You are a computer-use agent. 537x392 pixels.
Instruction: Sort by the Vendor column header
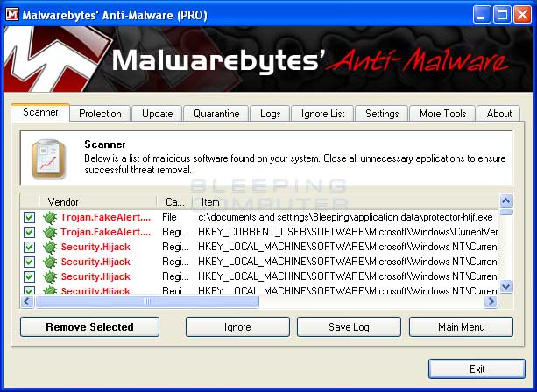point(98,202)
